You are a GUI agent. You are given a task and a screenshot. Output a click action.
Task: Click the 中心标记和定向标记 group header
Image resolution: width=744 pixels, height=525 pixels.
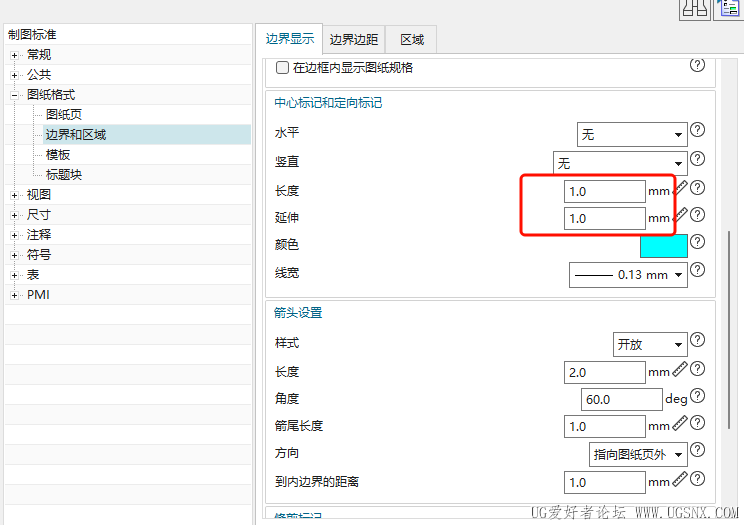pos(328,103)
